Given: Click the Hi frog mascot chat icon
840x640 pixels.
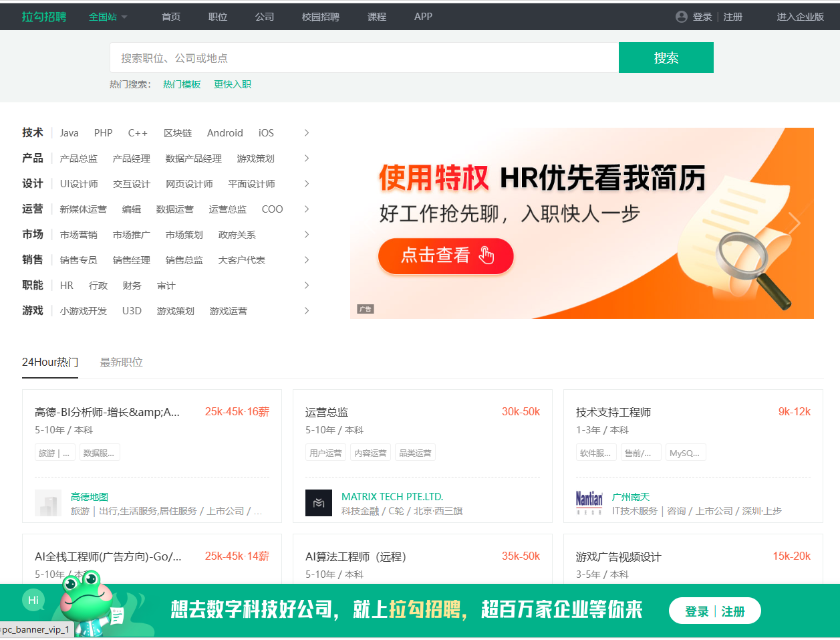Looking at the screenshot, I should [33, 600].
